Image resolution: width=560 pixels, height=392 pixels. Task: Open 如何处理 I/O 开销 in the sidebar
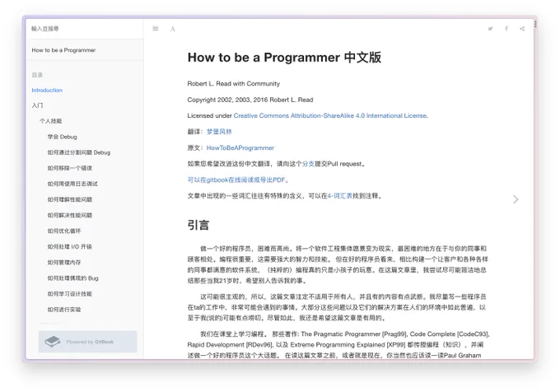pos(70,247)
